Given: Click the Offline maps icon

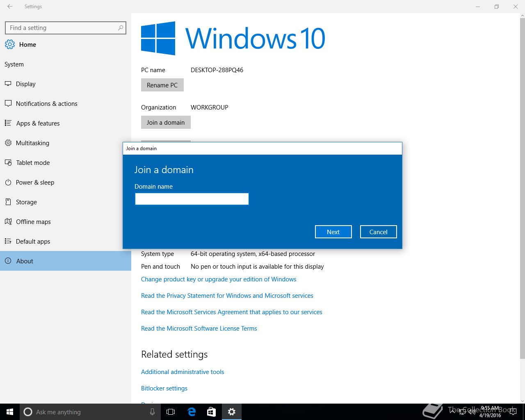Looking at the screenshot, I should point(8,221).
